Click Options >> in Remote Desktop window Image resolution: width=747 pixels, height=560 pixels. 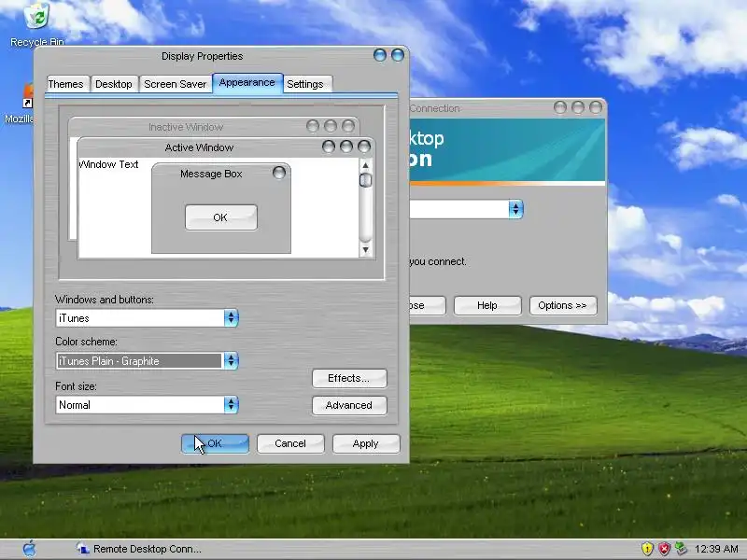(x=563, y=306)
